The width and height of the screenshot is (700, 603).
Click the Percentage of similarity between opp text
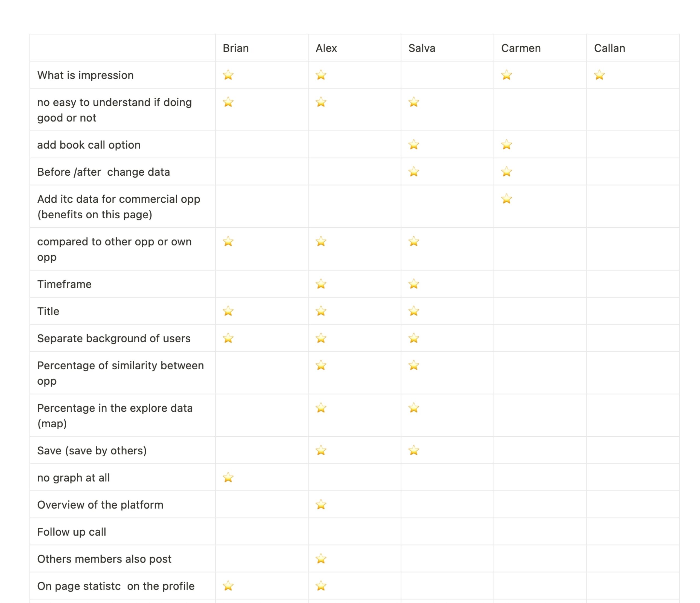tap(120, 373)
